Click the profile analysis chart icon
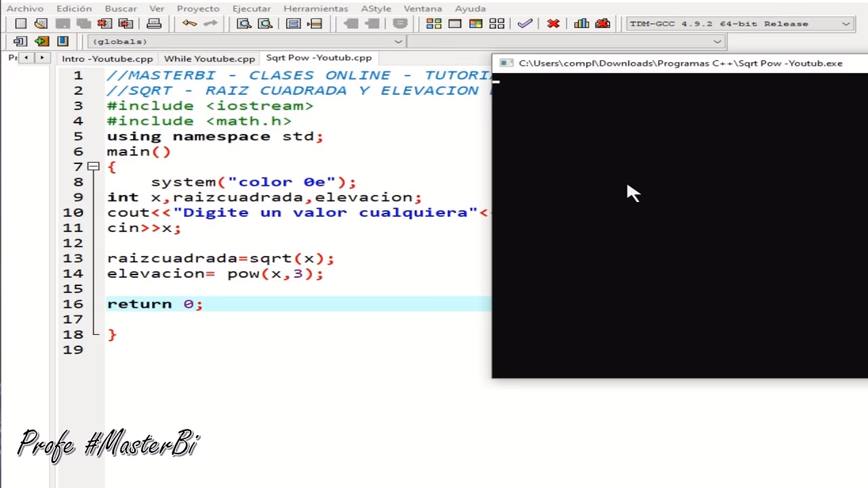 pos(581,24)
